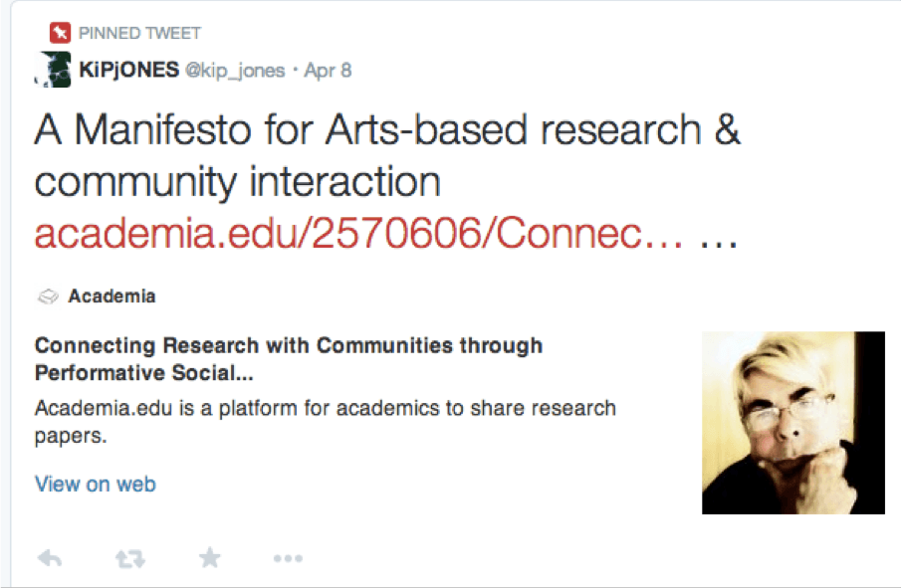Screen dimensions: 901x588
Task: Click the card description about Academia.edu platform
Action: (x=326, y=422)
